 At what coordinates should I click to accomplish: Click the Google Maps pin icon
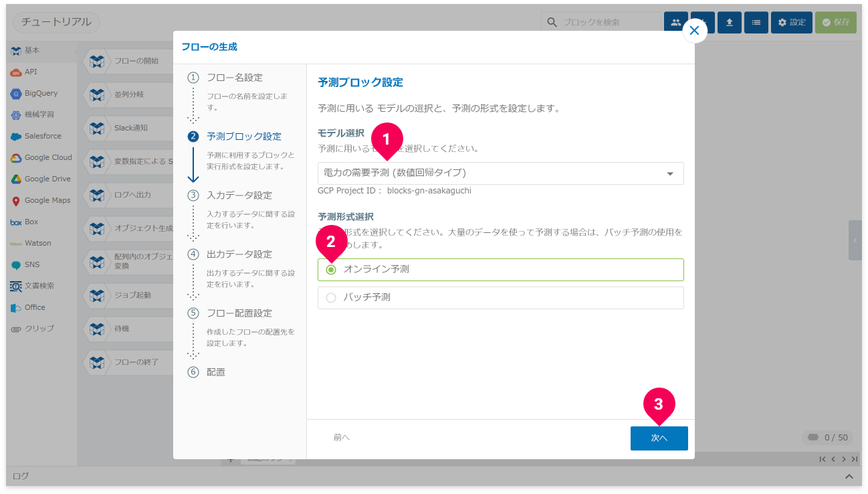16,201
